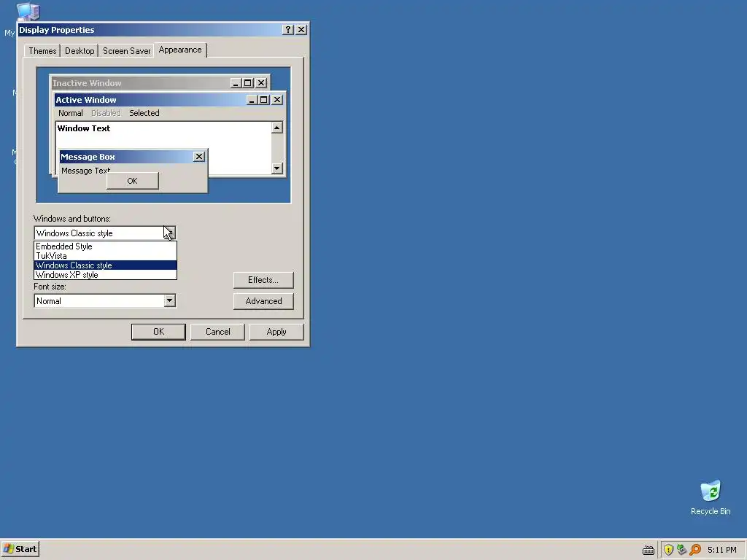747x560 pixels.
Task: Expand the Font size dropdown
Action: [x=169, y=300]
